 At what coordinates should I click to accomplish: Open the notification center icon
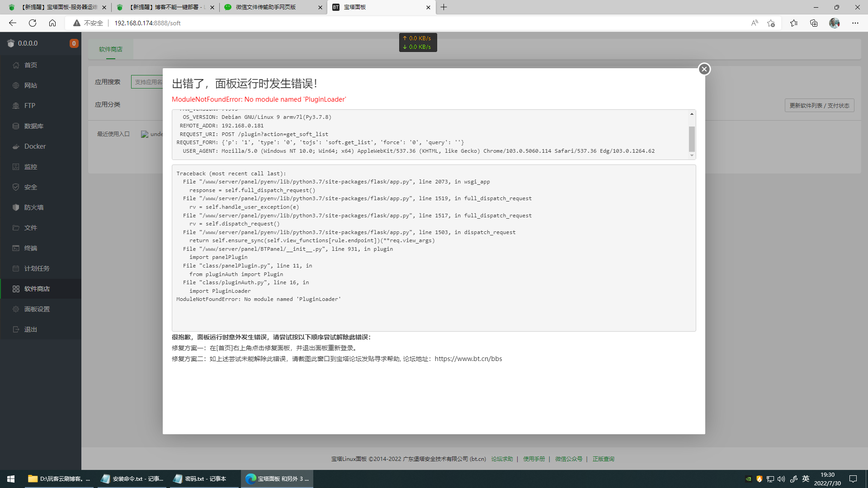(x=853, y=479)
